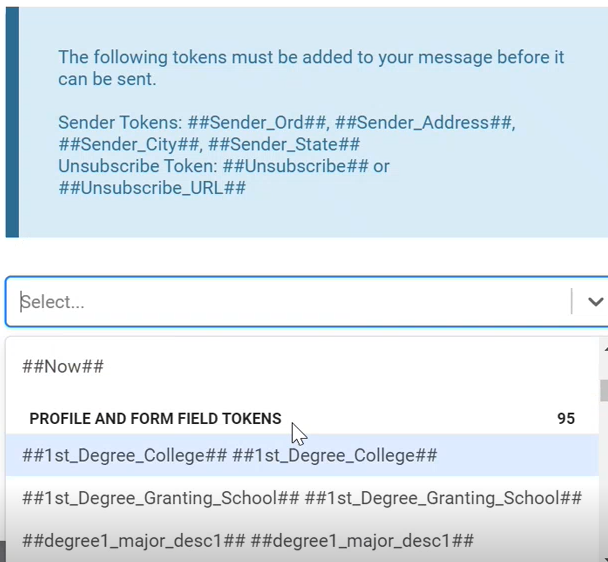Collapse the token dropdown with the chevron

(x=595, y=301)
